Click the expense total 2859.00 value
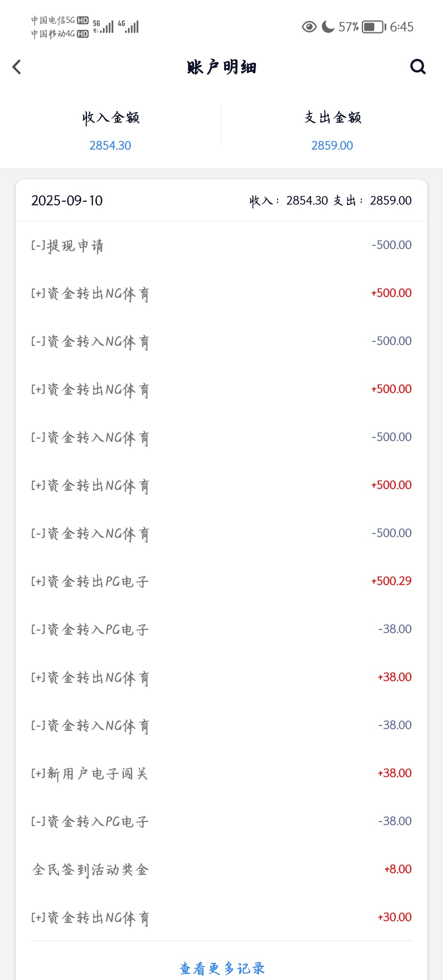Screen dimensions: 443x980 click(332, 145)
